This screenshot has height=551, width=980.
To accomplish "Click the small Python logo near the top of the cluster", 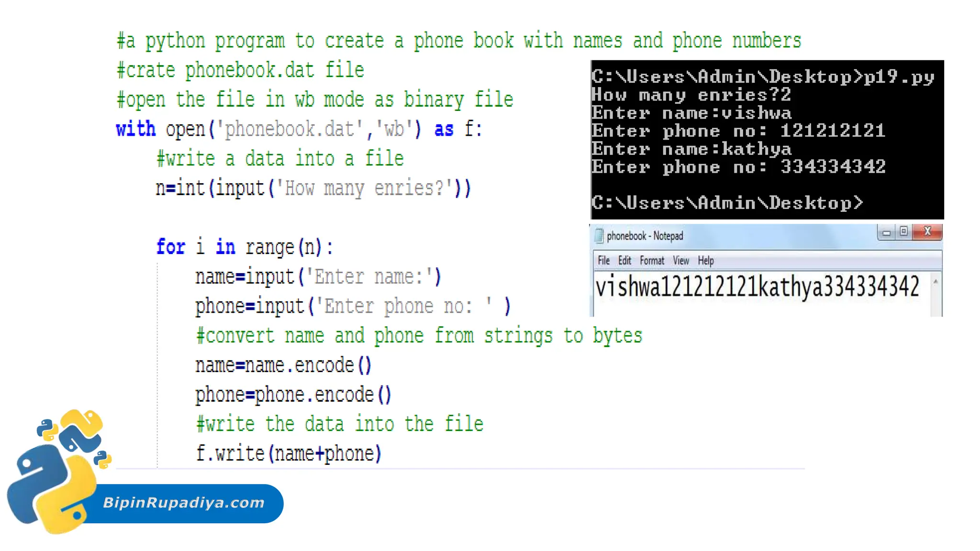I will tap(47, 429).
